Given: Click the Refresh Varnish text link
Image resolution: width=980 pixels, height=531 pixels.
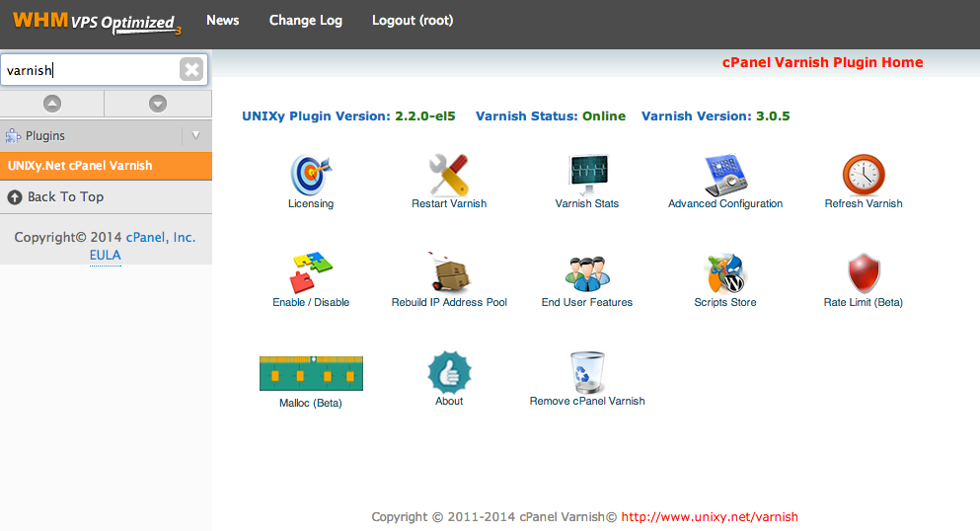Looking at the screenshot, I should tap(864, 203).
